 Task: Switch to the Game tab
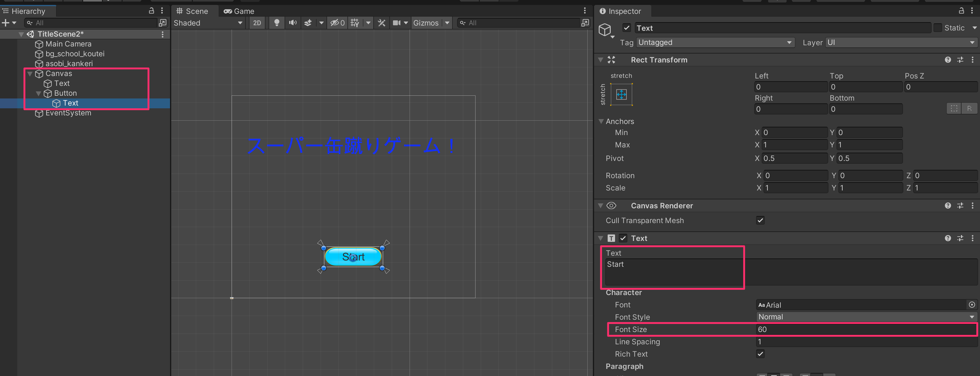tap(239, 11)
